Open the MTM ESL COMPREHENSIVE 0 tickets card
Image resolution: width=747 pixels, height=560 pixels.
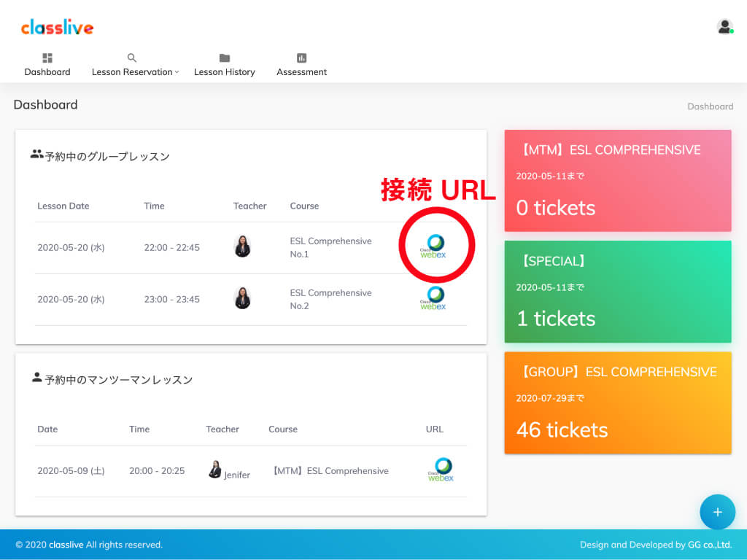618,181
